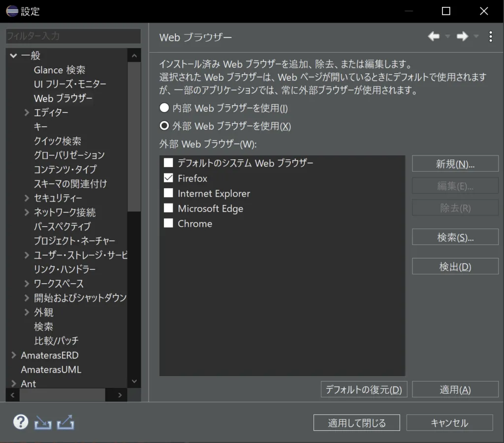The image size is (504, 443).
Task: Click the tree scroll left arrow
Action: click(12, 395)
